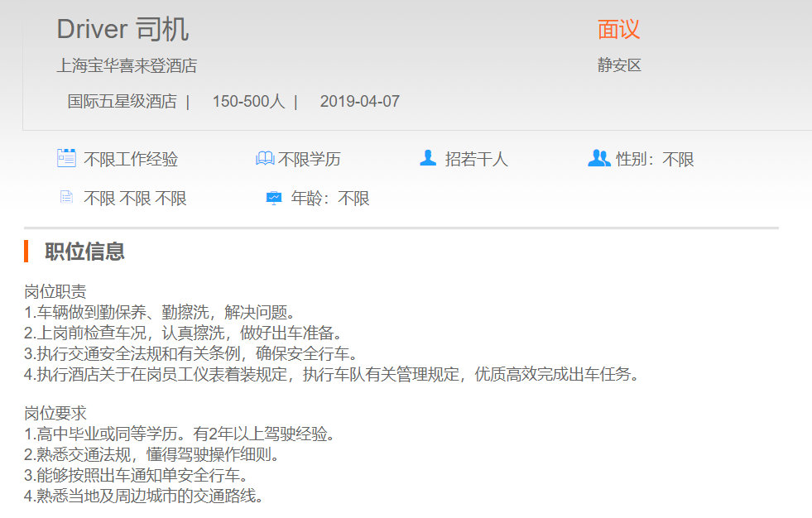Viewport: 812px width, 518px height.
Task: Click the work experience calendar icon
Action: [x=66, y=158]
